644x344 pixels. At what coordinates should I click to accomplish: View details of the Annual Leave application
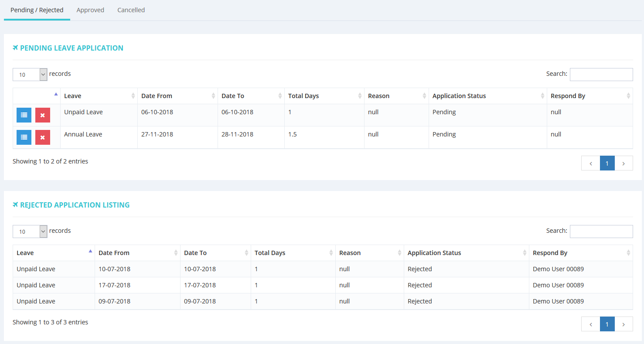point(24,137)
